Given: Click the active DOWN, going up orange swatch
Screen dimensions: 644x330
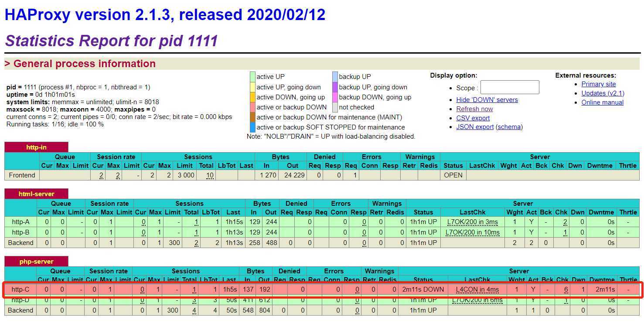Looking at the screenshot, I should 252,97.
